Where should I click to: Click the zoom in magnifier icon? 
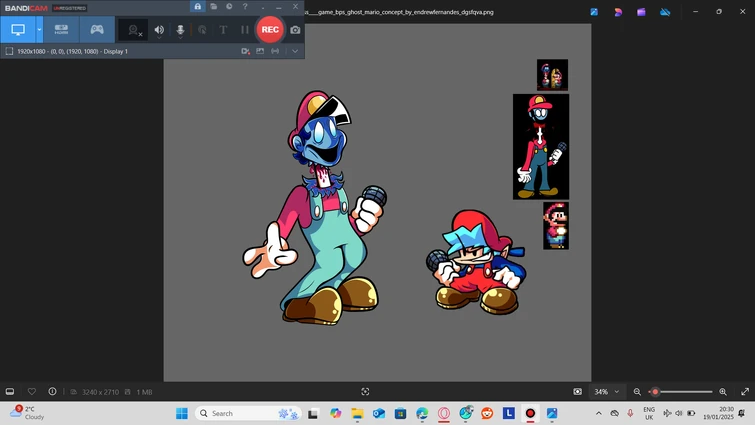[723, 392]
